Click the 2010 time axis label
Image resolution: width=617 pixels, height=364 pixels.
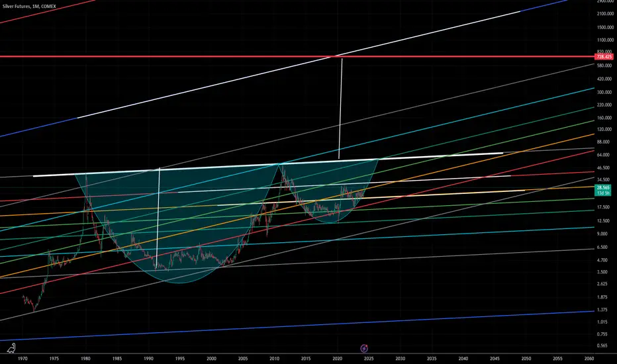pos(274,359)
